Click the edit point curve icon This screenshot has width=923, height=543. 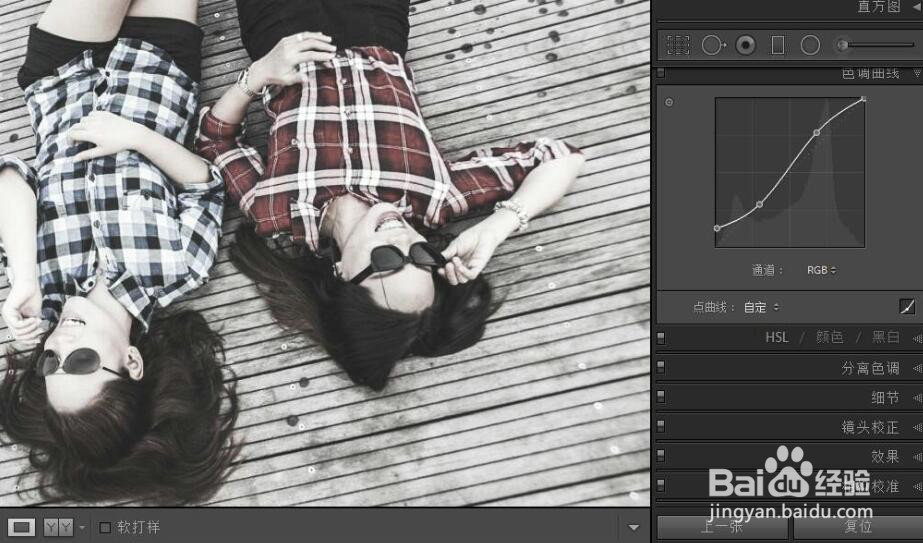pos(907,306)
